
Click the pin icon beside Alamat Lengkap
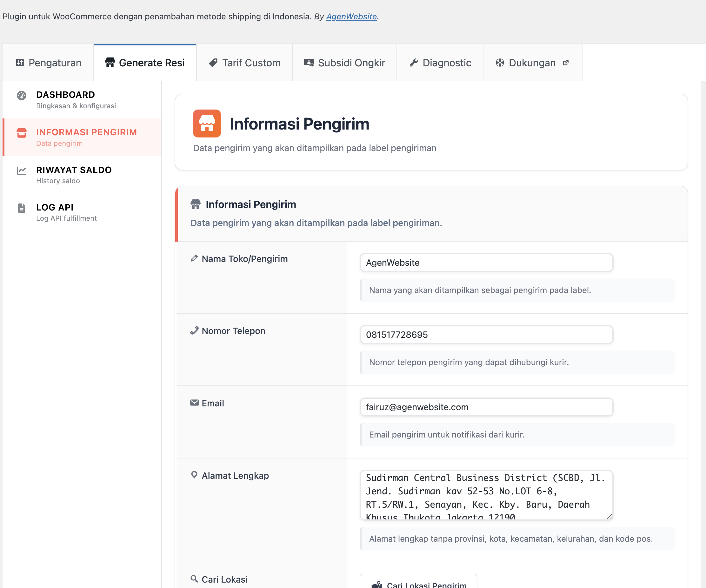coord(194,475)
